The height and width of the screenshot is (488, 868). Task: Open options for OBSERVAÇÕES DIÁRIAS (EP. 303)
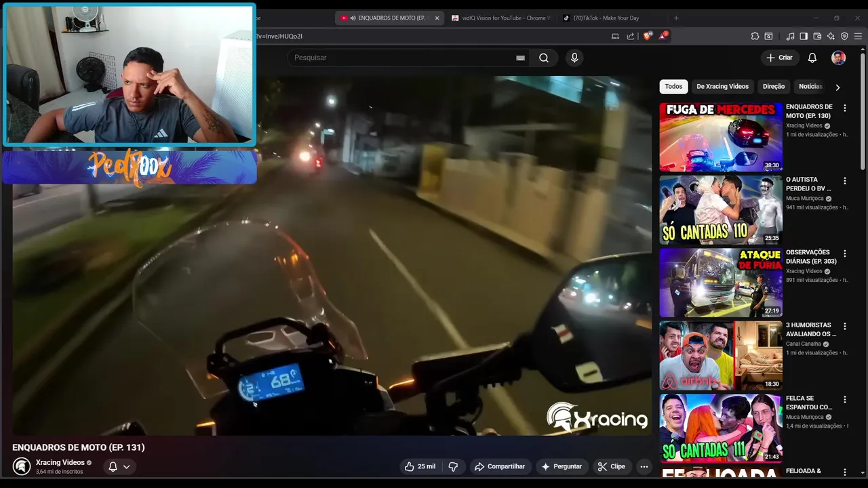(x=844, y=253)
